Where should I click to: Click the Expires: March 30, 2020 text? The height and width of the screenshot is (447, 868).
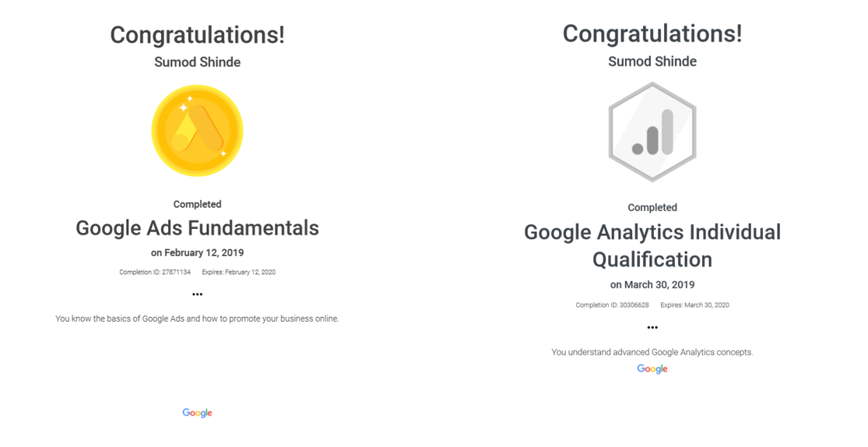pyautogui.click(x=694, y=305)
